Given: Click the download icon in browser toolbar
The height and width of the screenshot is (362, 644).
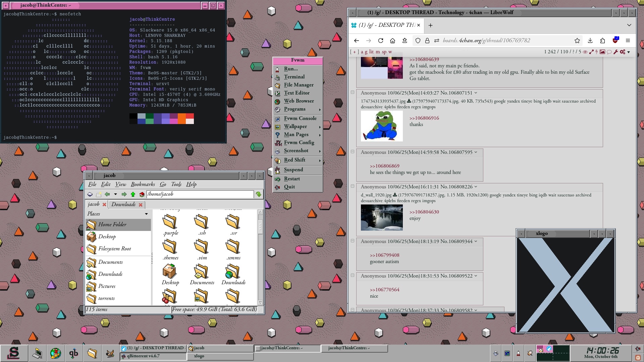Looking at the screenshot, I should (x=590, y=41).
